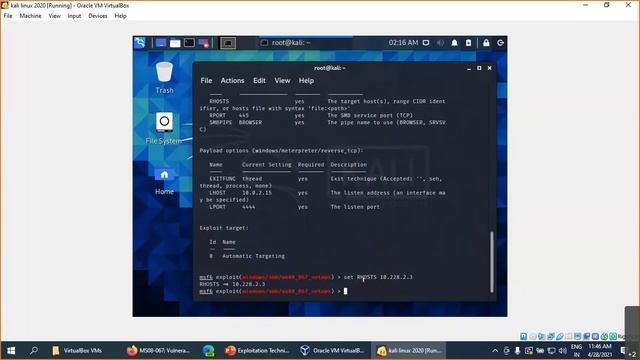Click VirtualBox status bar optical disk icon
The image size is (640, 360).
[x=533, y=336]
